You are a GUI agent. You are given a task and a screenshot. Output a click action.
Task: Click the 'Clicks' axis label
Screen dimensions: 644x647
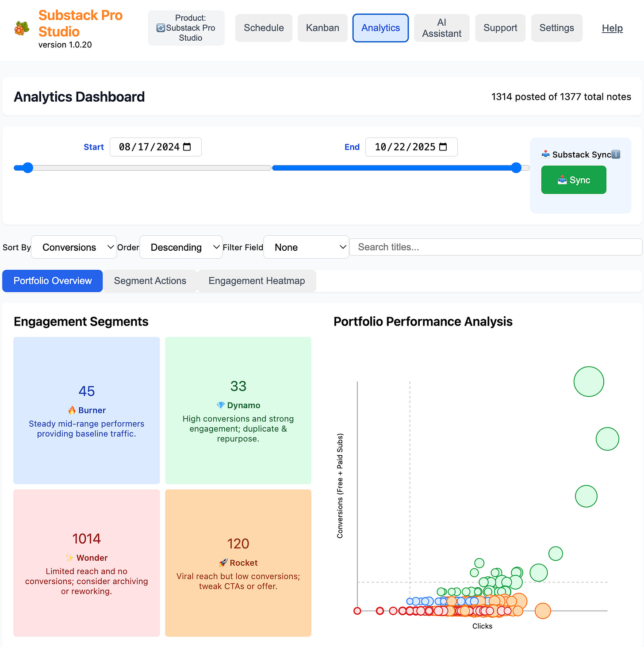point(482,626)
